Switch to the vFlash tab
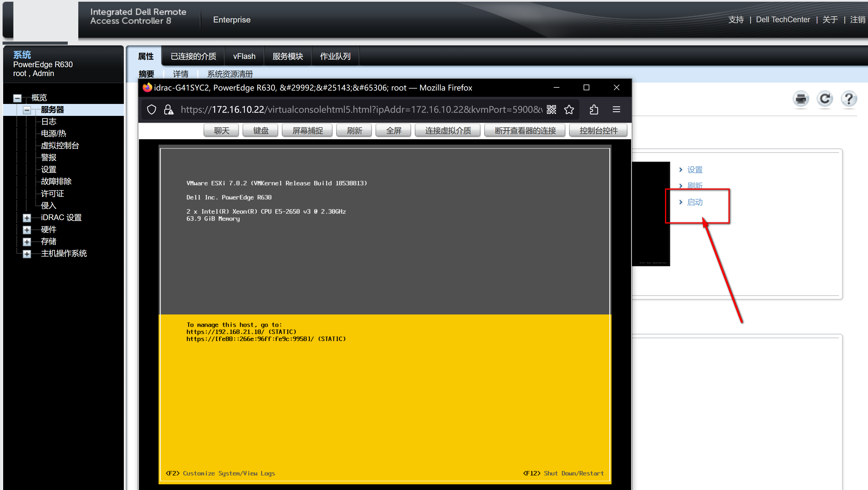The height and width of the screenshot is (490, 868). click(244, 56)
